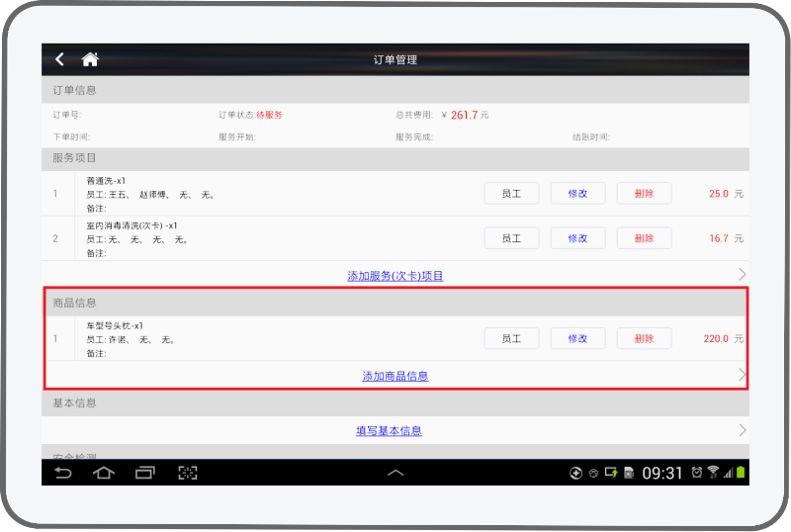Click 修改 button for 普通洗 service
The image size is (791, 532).
pyautogui.click(x=577, y=194)
